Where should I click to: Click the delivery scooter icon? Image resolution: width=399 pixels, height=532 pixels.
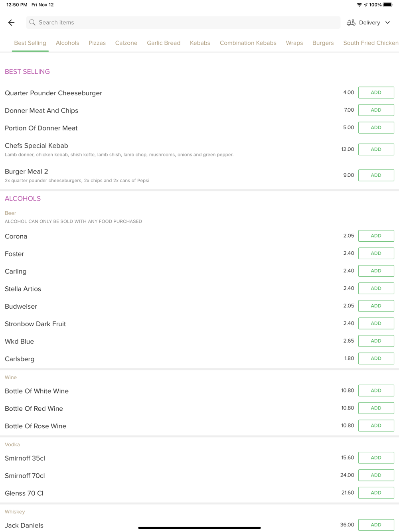click(351, 23)
